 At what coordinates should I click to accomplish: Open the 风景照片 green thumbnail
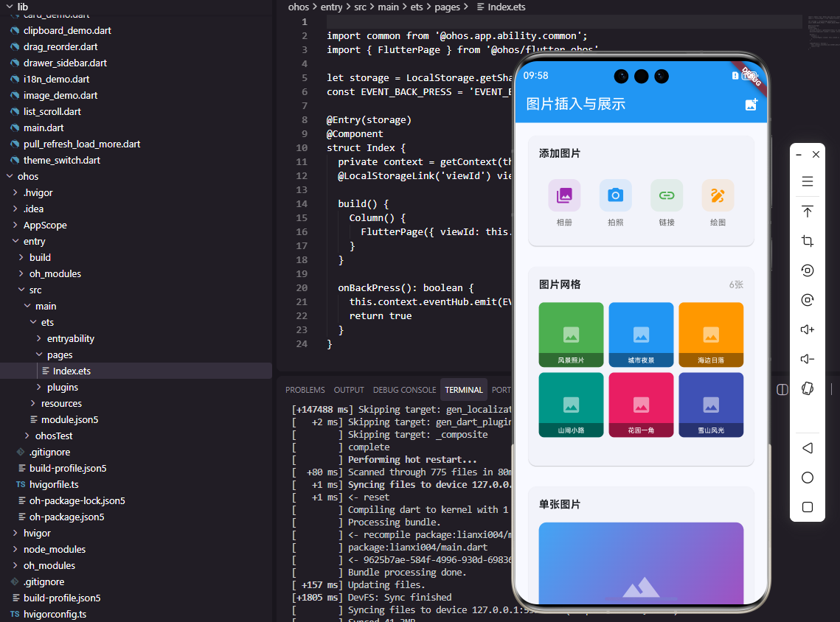tap(571, 335)
